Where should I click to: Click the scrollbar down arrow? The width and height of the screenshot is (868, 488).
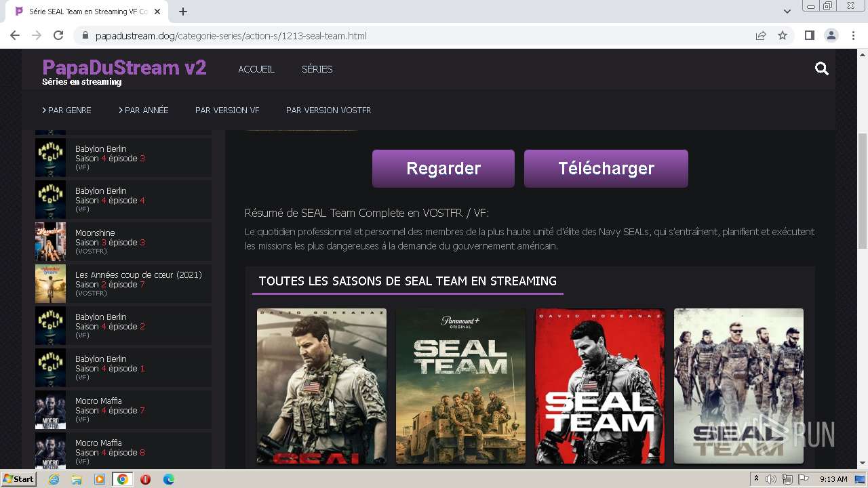pyautogui.click(x=863, y=464)
